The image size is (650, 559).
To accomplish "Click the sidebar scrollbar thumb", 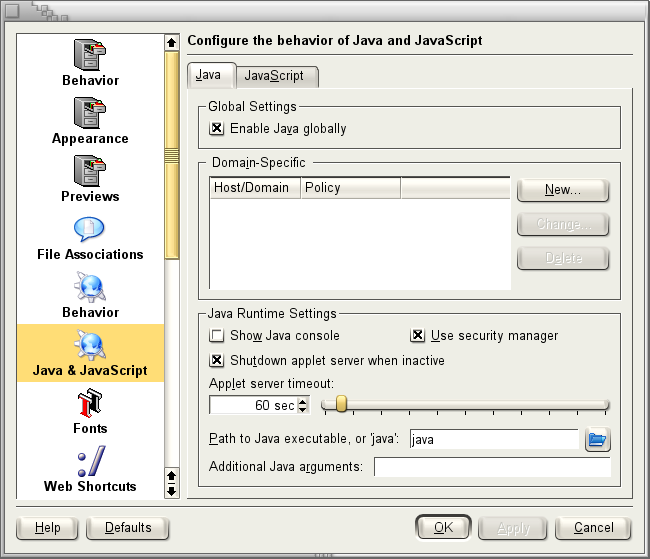I will click(x=172, y=156).
